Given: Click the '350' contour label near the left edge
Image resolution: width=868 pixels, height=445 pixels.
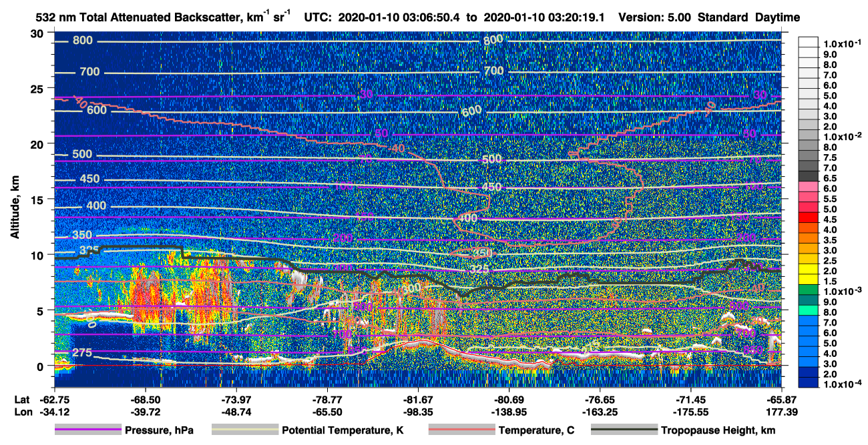Looking at the screenshot, I should point(82,236).
